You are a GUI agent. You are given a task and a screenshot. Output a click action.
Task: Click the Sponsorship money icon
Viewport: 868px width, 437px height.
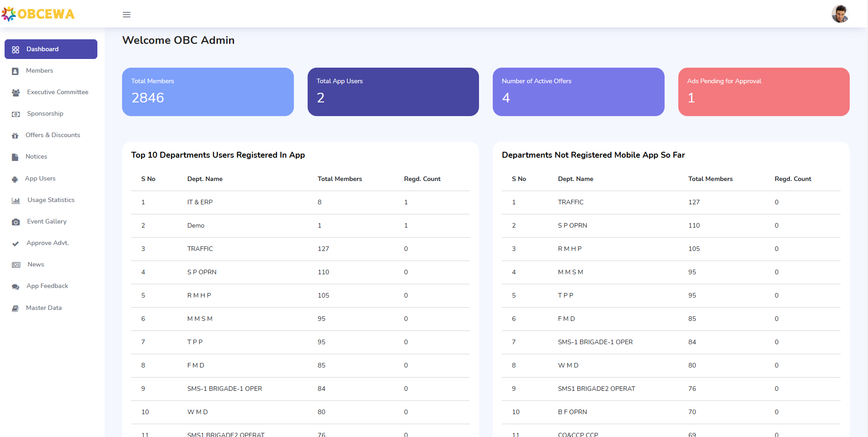coord(16,114)
